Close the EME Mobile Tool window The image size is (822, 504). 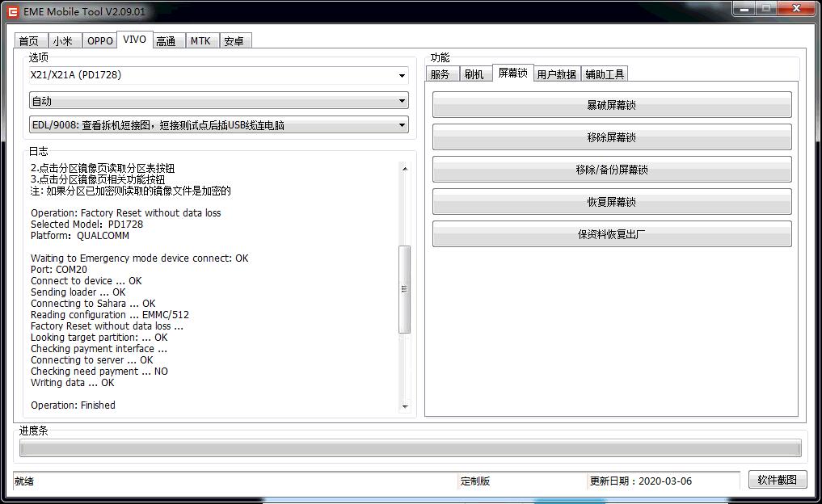coord(796,8)
